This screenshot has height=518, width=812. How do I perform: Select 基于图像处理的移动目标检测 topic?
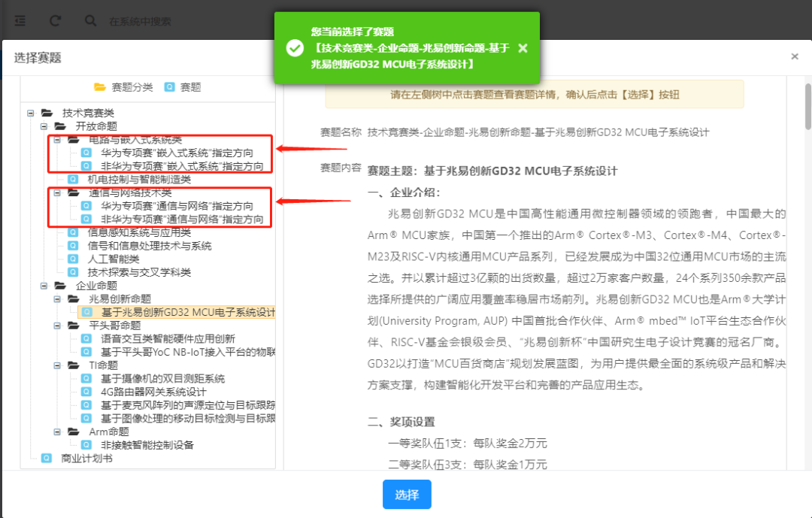coord(189,419)
